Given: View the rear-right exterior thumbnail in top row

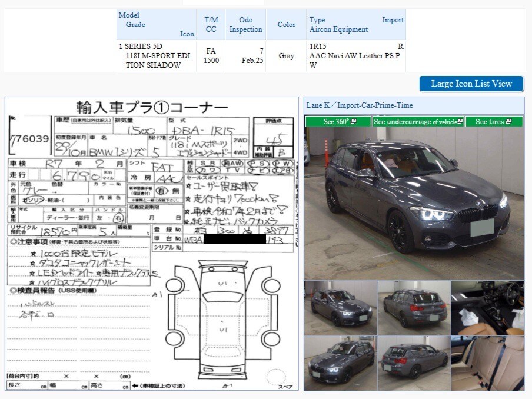Looking at the screenshot, I should pos(414,308).
